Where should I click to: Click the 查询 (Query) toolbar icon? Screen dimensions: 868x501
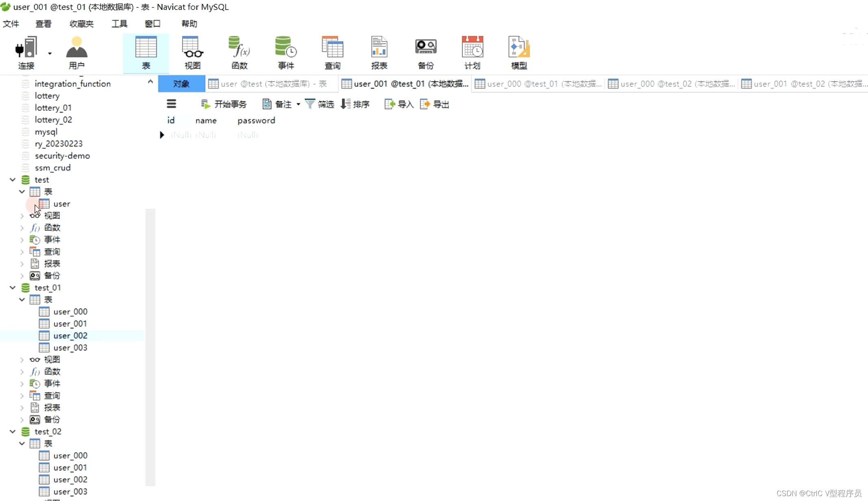pyautogui.click(x=332, y=52)
